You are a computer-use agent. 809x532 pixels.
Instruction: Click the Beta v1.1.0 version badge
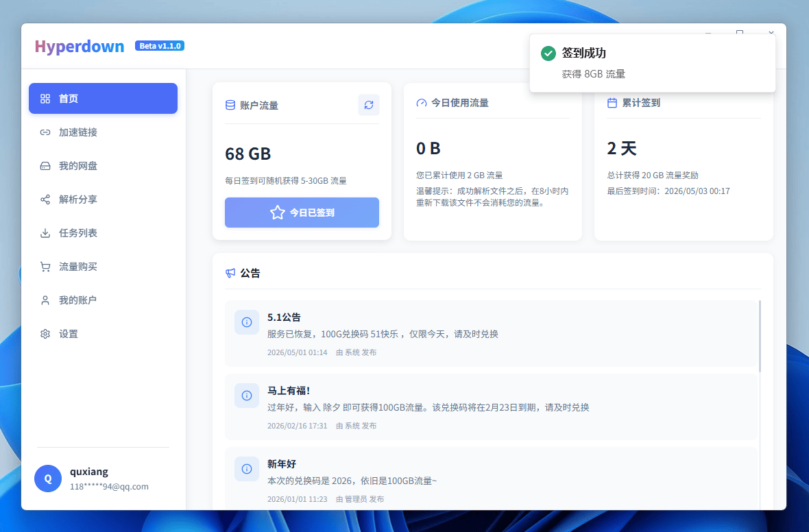coord(160,46)
